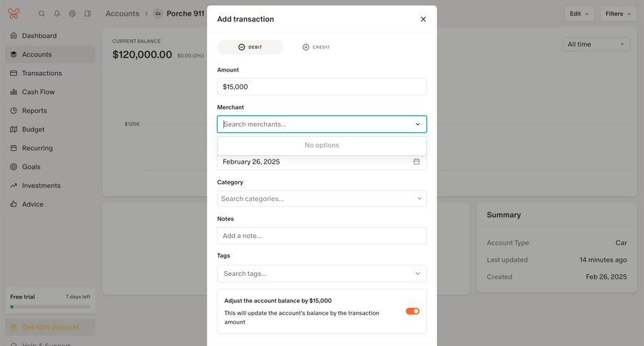Click the Reports pie icon
This screenshot has height=346, width=644.
pos(14,110)
